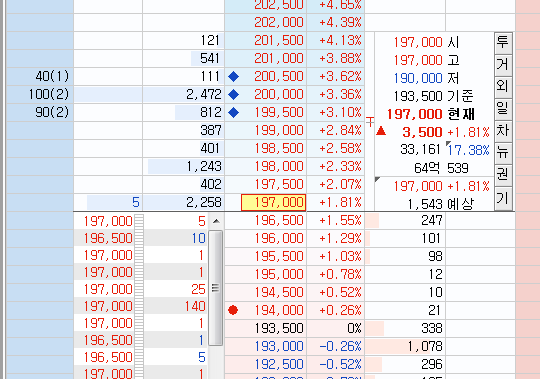Click the 196,500 trade row with volume 10
Screen dimensions: 540x379
click(x=140, y=238)
